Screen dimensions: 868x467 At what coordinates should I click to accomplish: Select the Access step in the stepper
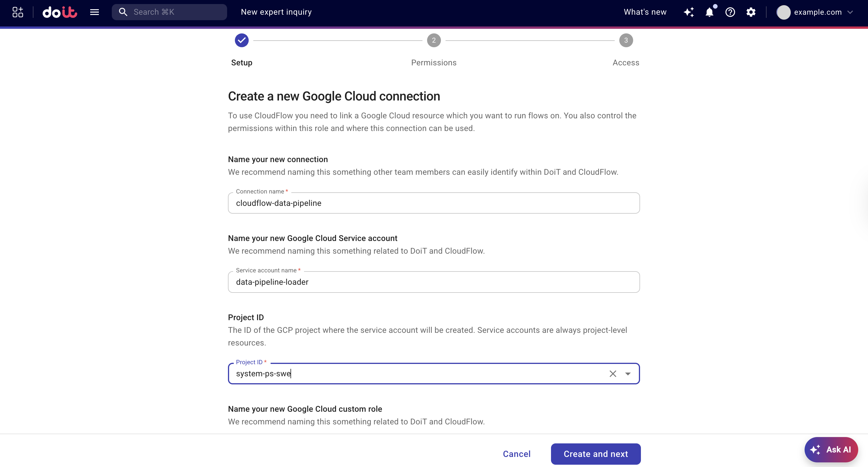coord(625,40)
